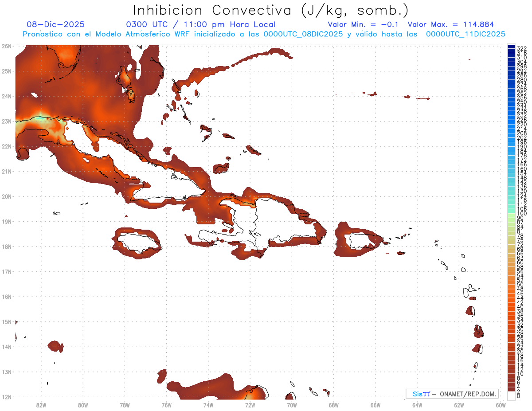Click the 15N latitude axis label
Viewport: 532px width, 411px height.
click(6, 321)
